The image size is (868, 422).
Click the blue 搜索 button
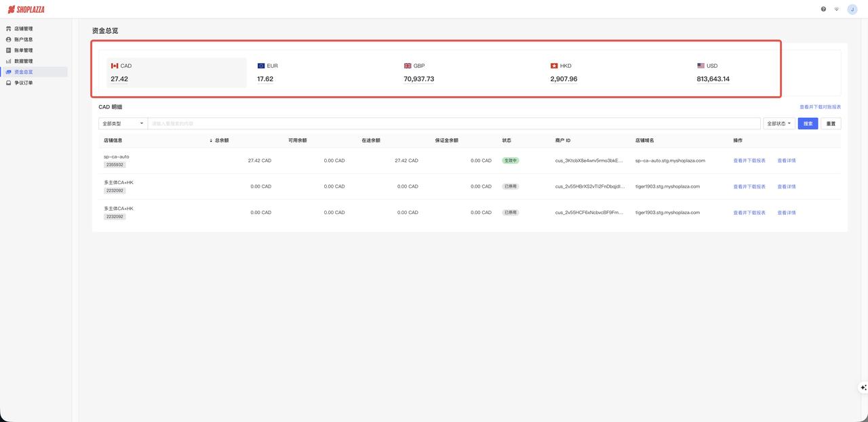pos(808,124)
